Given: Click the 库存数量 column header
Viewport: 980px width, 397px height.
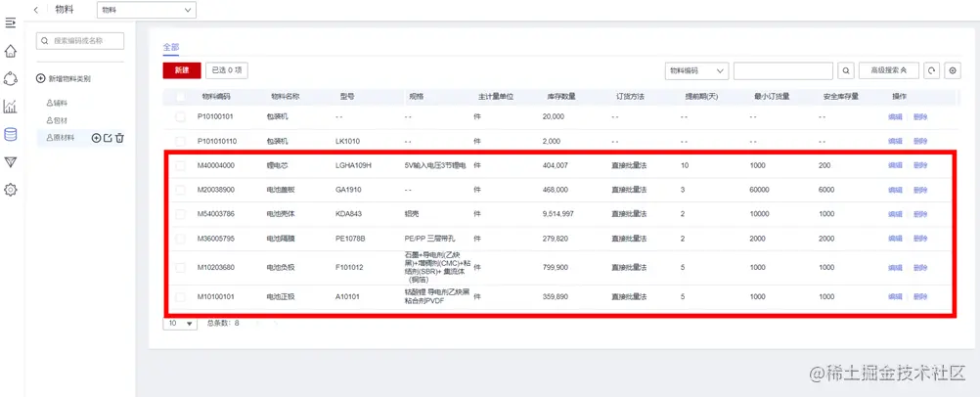Looking at the screenshot, I should pos(561,97).
